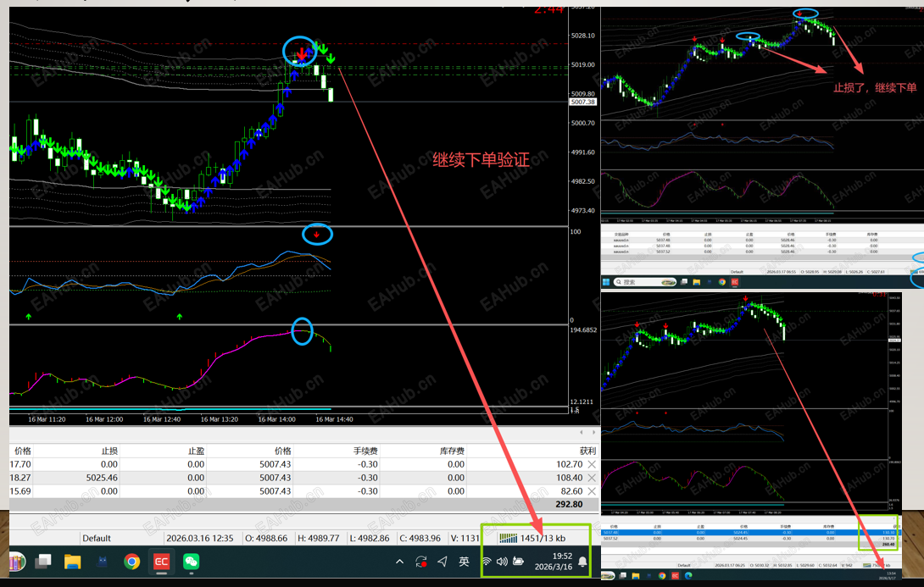Viewport: 924px width, 587px height.
Task: Close the position showing 82.60 profit
Action: [592, 491]
